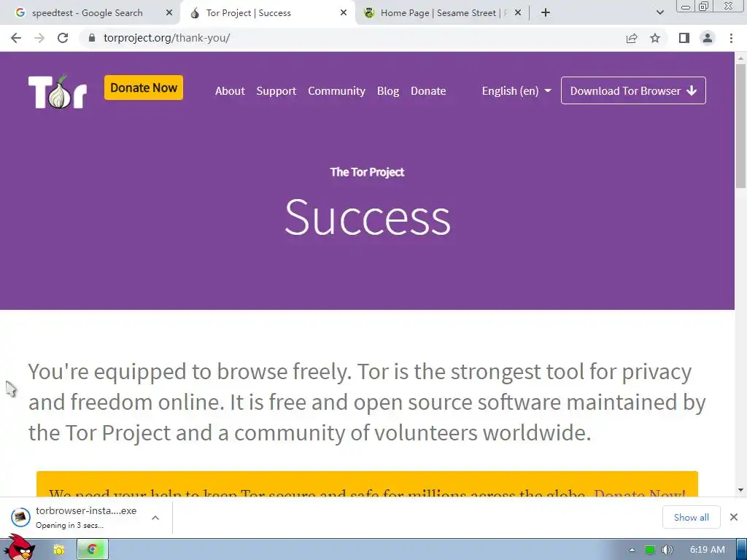747x560 pixels.
Task: Click the Success page heading
Action: (x=368, y=217)
